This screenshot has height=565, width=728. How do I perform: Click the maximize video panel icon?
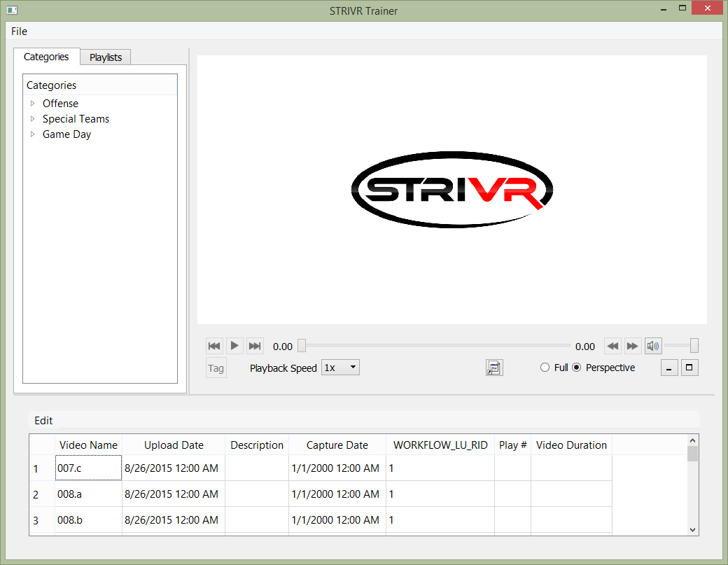click(x=689, y=368)
